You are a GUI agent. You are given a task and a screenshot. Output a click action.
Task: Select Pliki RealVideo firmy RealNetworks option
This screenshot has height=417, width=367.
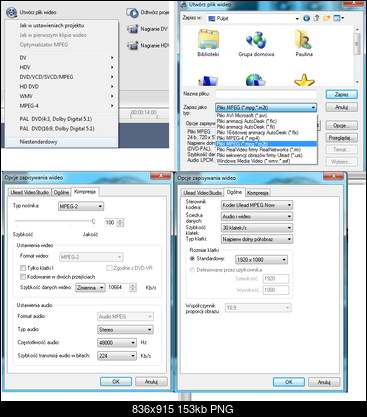(266, 150)
